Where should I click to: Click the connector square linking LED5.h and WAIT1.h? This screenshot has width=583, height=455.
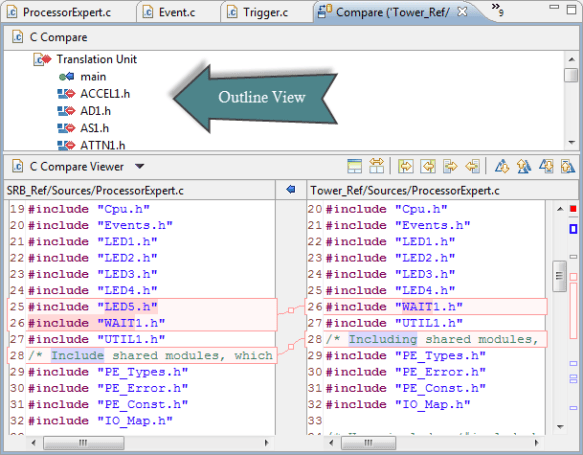pos(291,310)
